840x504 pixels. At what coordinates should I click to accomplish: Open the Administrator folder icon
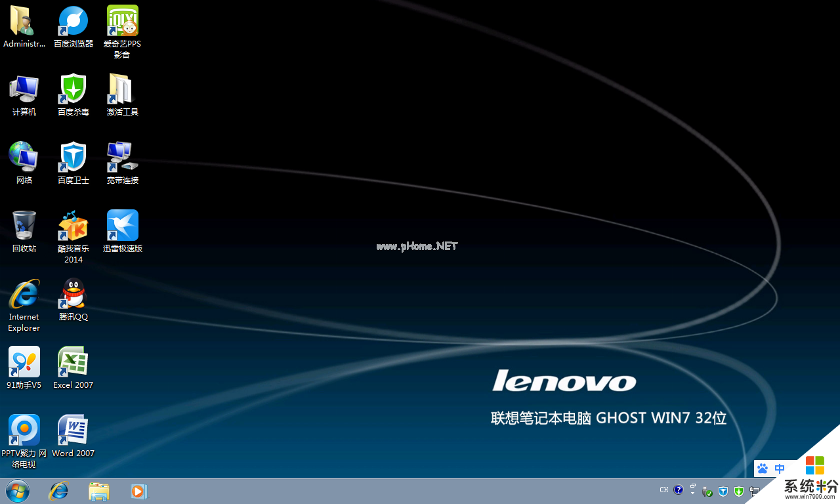pos(24,27)
